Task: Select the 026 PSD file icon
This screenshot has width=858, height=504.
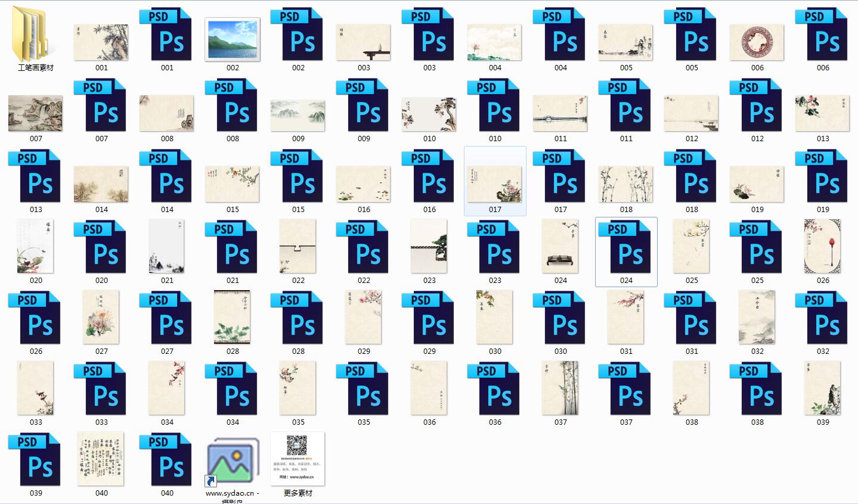Action: point(35,318)
